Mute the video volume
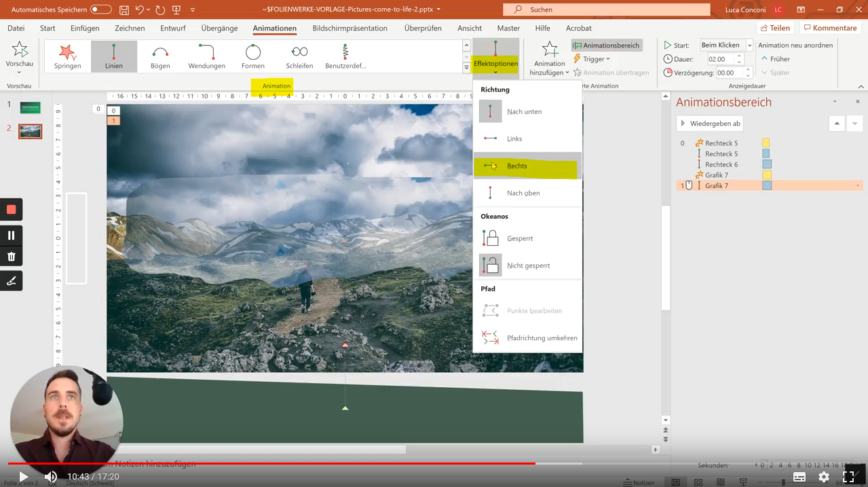Viewport: 868px width, 487px height. (51, 477)
